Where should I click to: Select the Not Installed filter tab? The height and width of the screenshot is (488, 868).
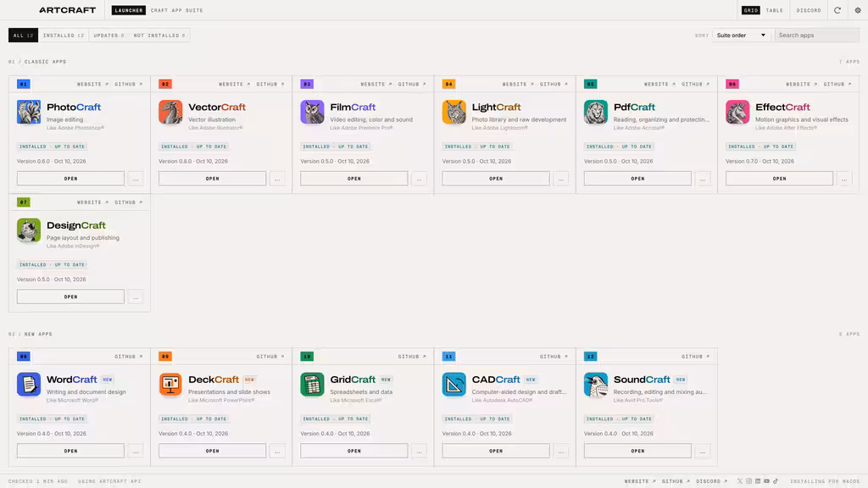coord(159,36)
